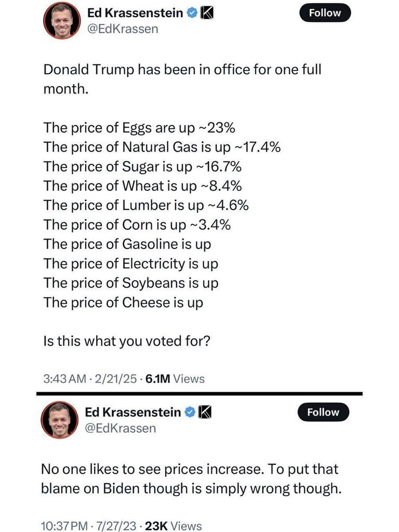399x532 pixels.
Task: Open the @EdKrassen handle on the Biden blame tweet
Action: pyautogui.click(x=121, y=428)
